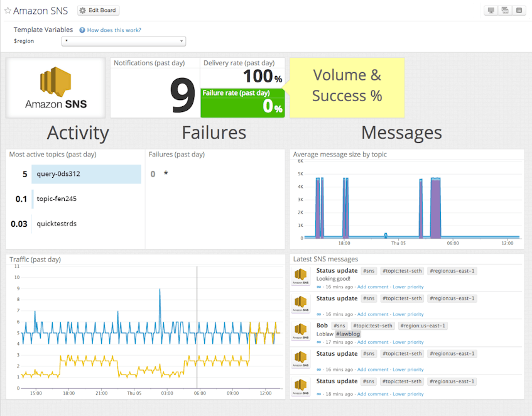This screenshot has height=416, width=532.
Task: Click permalink infinity icon on 17 mins ago message
Action: coord(318,342)
